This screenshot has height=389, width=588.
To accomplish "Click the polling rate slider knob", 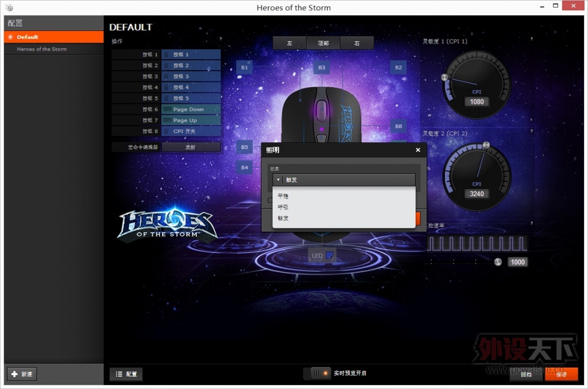I will [x=498, y=262].
